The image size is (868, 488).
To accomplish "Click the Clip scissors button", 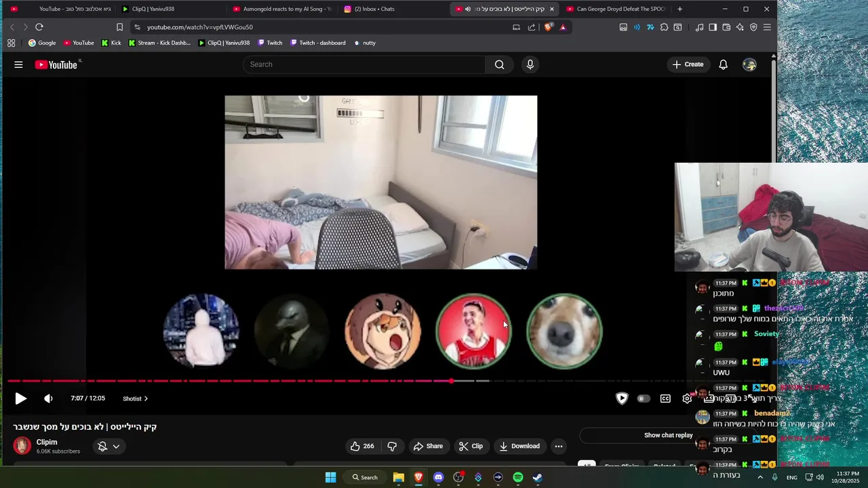I will coord(471,446).
